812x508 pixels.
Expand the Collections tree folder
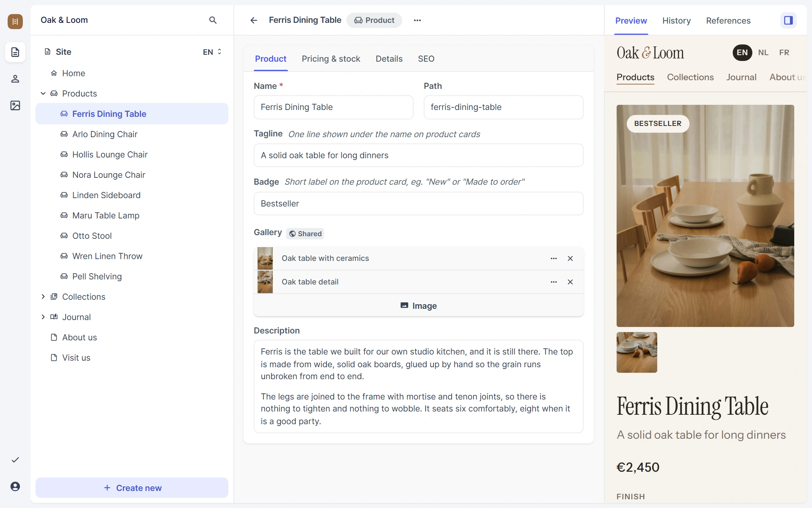(43, 297)
